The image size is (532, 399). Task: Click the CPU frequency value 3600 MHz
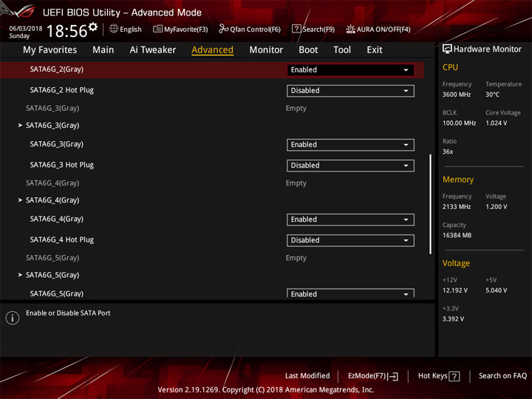pos(457,95)
